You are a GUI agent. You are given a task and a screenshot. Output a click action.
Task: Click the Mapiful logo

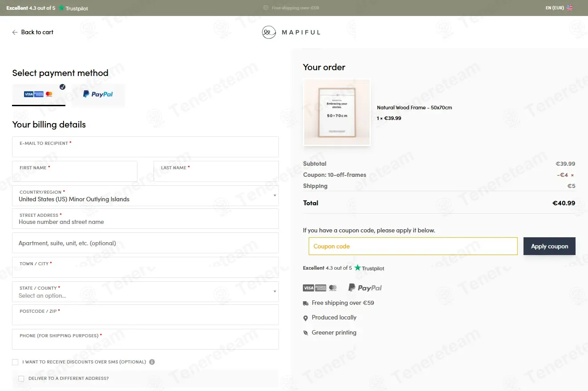point(291,32)
